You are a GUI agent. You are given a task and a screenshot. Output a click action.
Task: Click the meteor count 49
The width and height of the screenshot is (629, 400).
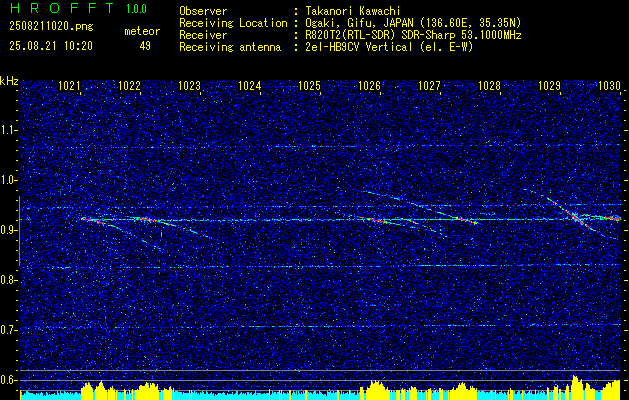pyautogui.click(x=145, y=46)
